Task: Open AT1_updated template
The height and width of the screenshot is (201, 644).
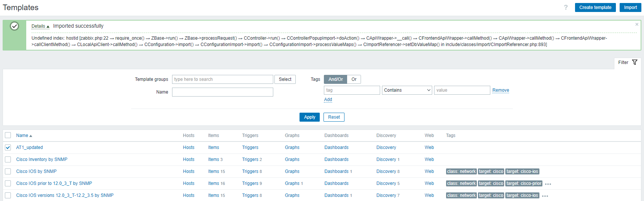Action: pos(30,147)
